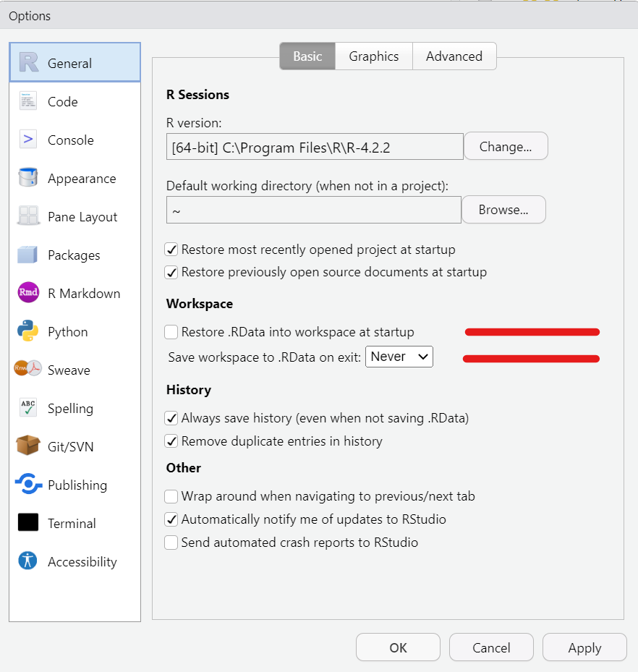Open the R Markdown options icon
The height and width of the screenshot is (672, 638).
pos(28,293)
